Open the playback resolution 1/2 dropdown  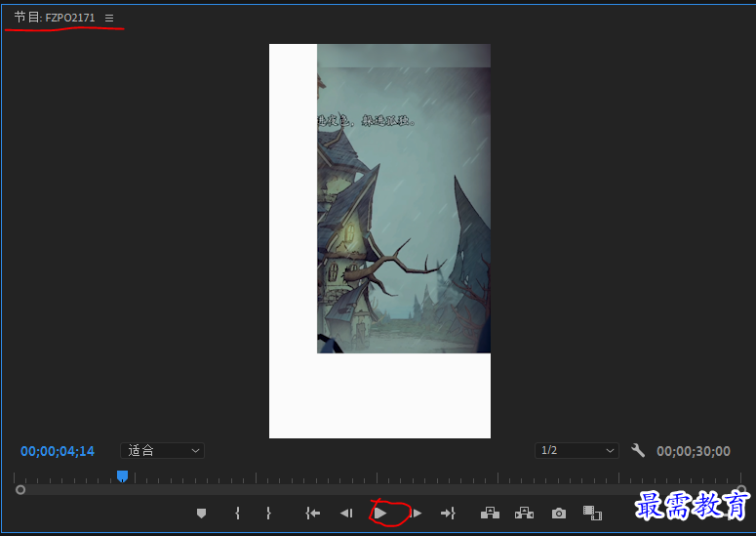pyautogui.click(x=577, y=451)
